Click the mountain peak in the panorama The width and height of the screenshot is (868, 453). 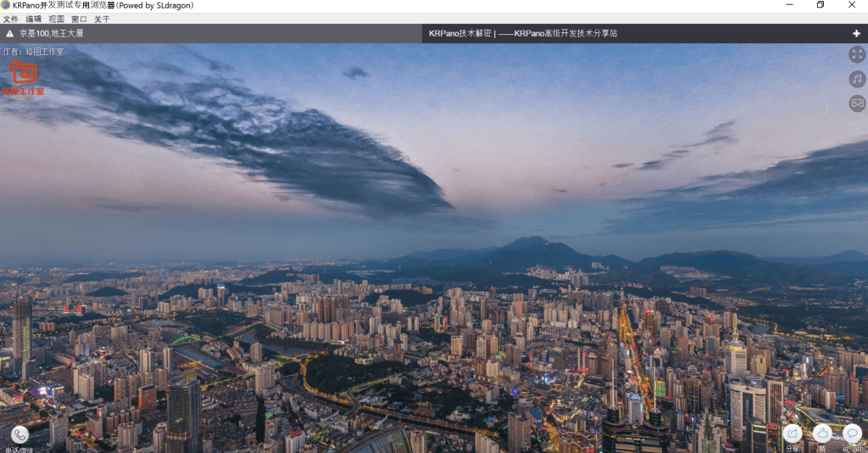click(x=527, y=242)
